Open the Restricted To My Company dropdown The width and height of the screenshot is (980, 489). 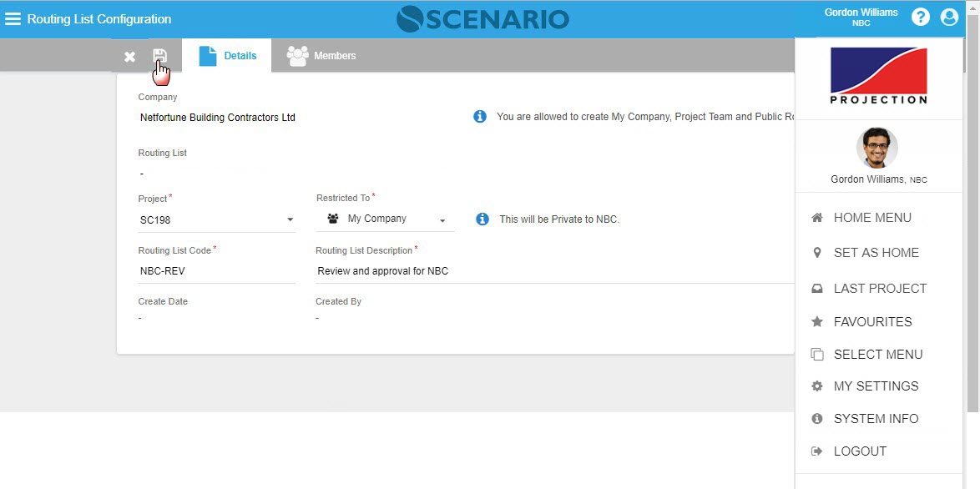[442, 220]
